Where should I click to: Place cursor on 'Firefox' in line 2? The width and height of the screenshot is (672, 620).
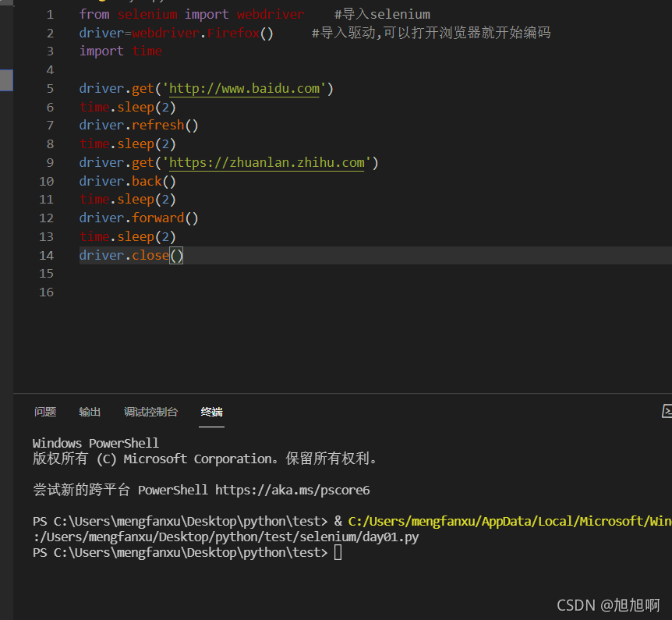(x=233, y=33)
